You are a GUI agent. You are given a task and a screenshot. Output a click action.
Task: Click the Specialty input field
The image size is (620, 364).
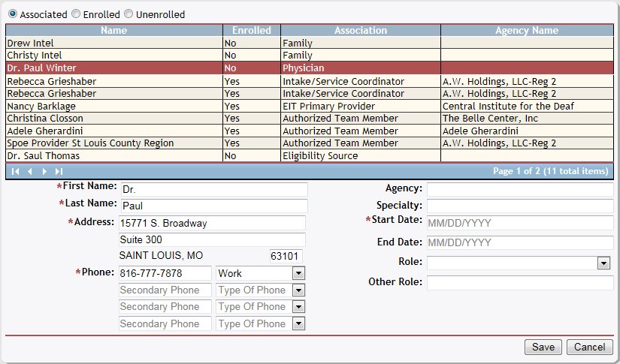(520, 206)
